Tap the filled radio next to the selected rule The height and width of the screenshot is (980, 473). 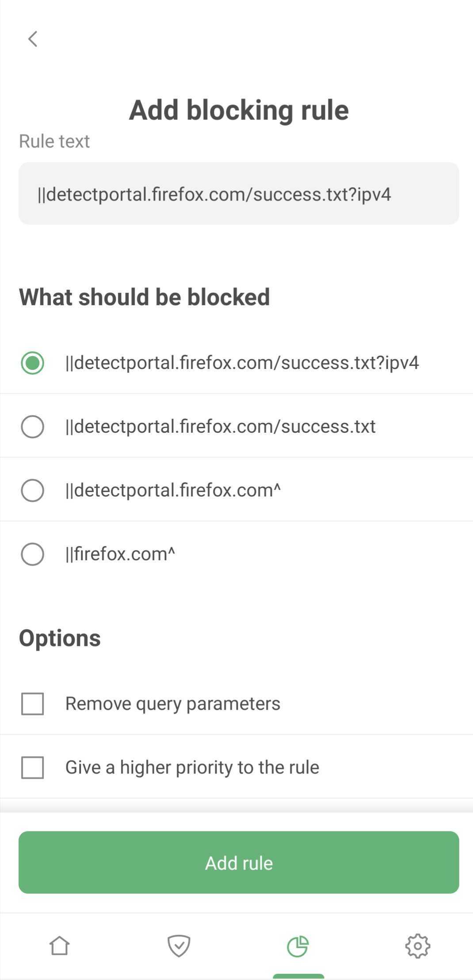click(x=32, y=363)
